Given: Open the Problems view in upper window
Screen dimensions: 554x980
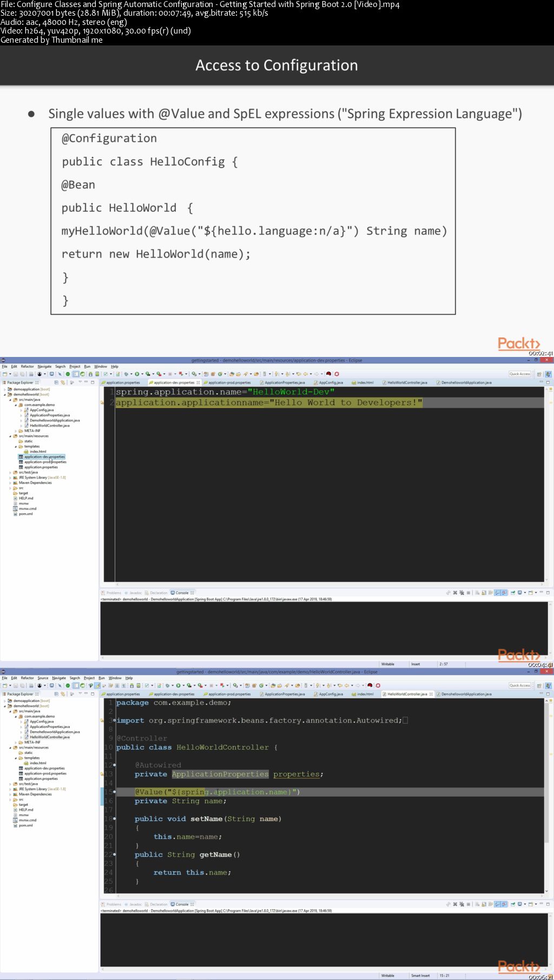Looking at the screenshot, I should [x=111, y=593].
